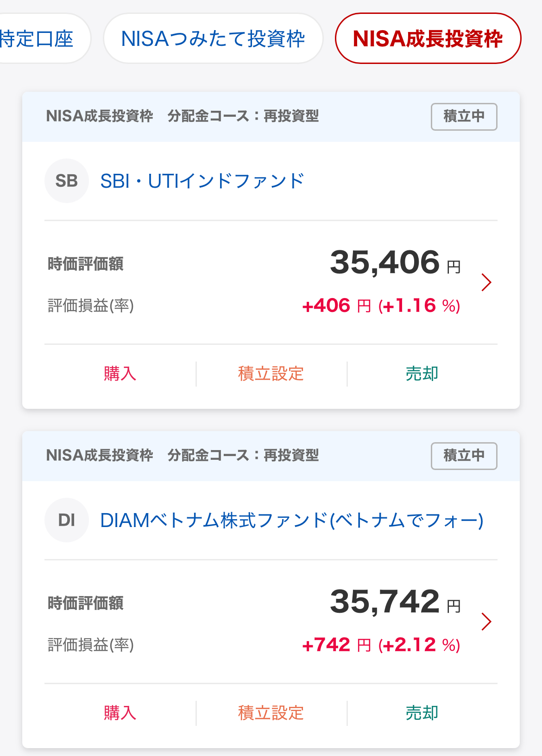542x756 pixels.
Task: Tap 積立設定 for SBI・UTIインドファンド
Action: [x=271, y=374]
